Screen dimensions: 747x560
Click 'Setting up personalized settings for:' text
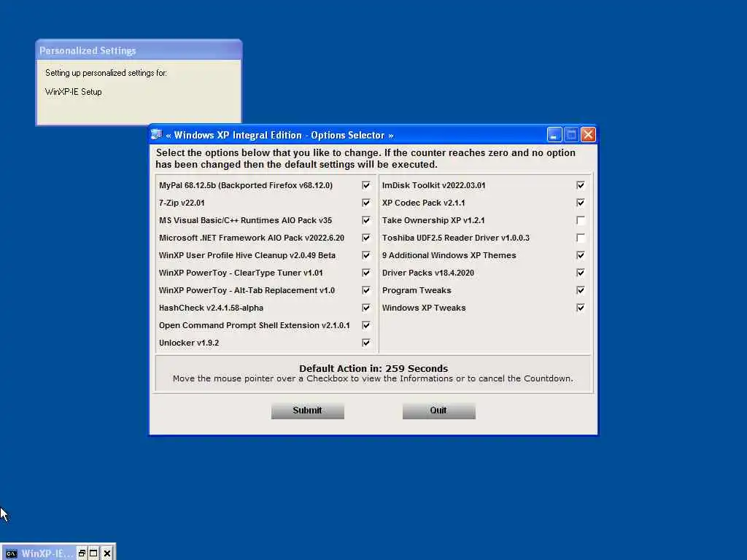(106, 73)
